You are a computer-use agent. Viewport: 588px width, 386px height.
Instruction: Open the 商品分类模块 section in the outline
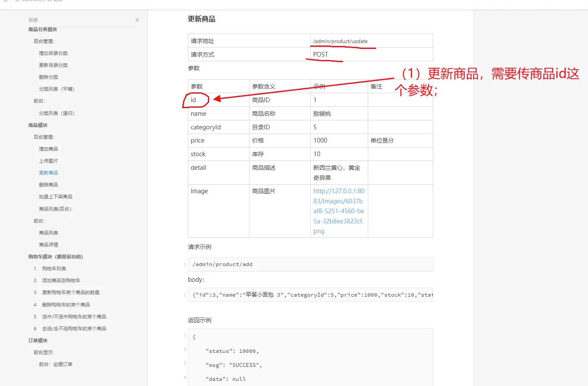[x=43, y=29]
